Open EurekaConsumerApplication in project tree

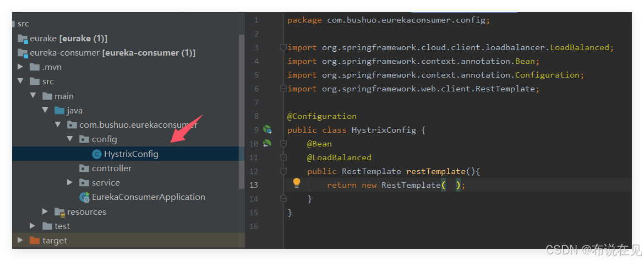[148, 197]
